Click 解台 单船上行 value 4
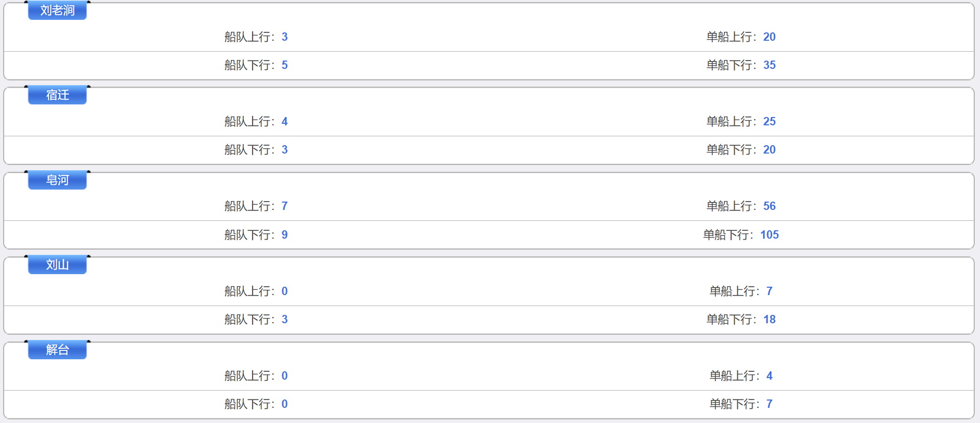 pyautogui.click(x=769, y=376)
